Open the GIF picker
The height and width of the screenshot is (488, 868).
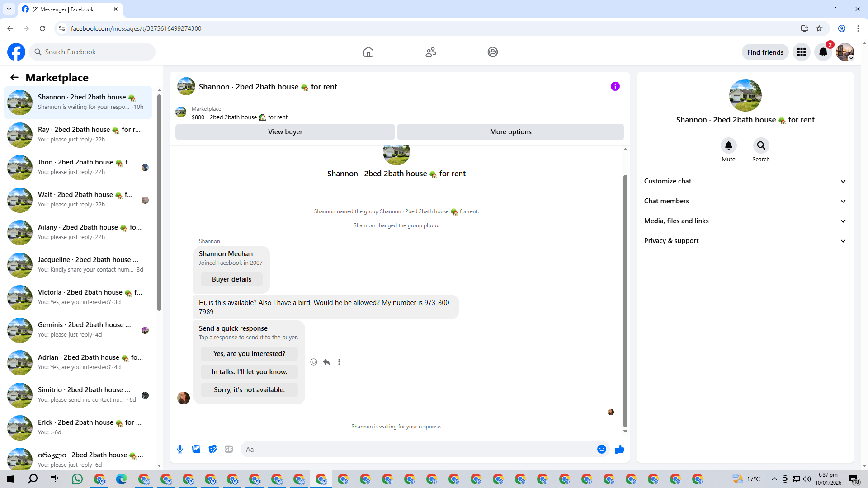(229, 449)
